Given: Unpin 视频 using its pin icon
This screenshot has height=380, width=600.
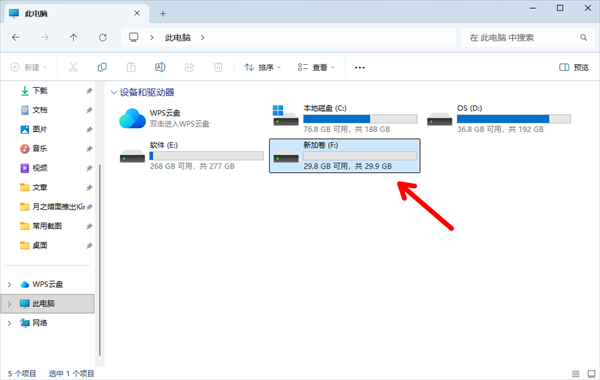Looking at the screenshot, I should coord(89,168).
